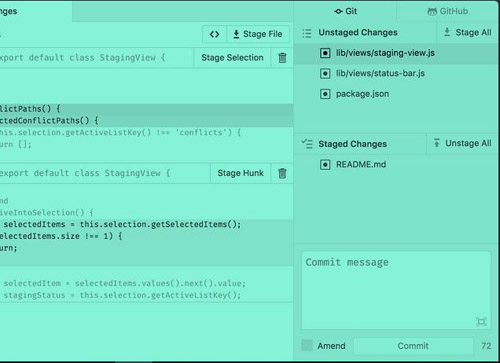This screenshot has height=363, width=500.
Task: Click the Unstage All button
Action: 462,143
